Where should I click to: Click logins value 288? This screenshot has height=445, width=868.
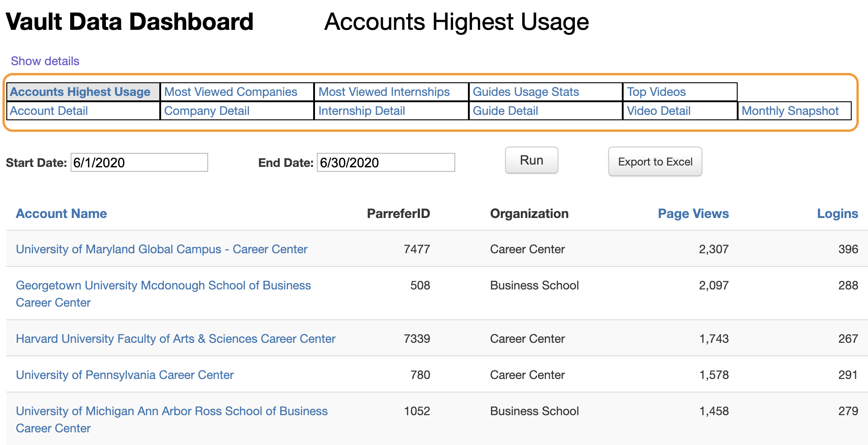pyautogui.click(x=848, y=285)
